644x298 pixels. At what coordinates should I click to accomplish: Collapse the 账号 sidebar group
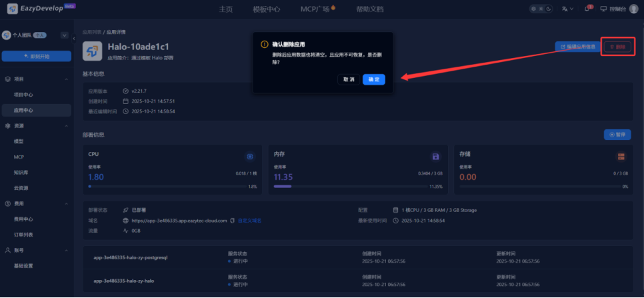pos(67,250)
